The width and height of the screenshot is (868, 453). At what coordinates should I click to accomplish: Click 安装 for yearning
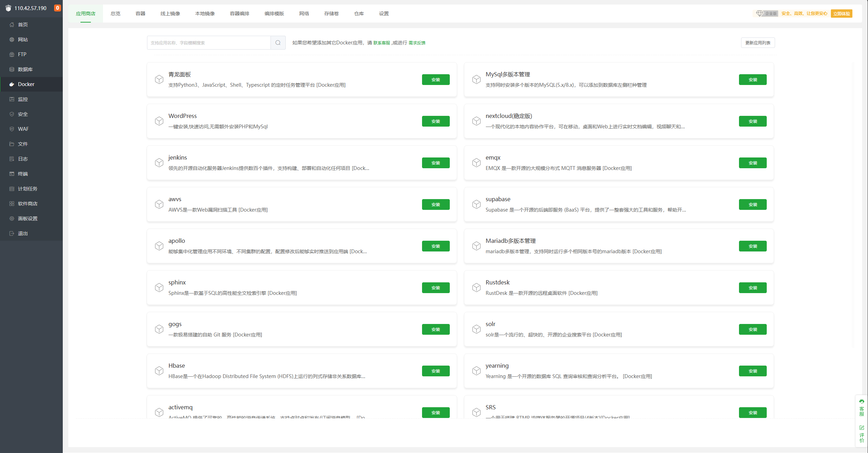pos(753,371)
